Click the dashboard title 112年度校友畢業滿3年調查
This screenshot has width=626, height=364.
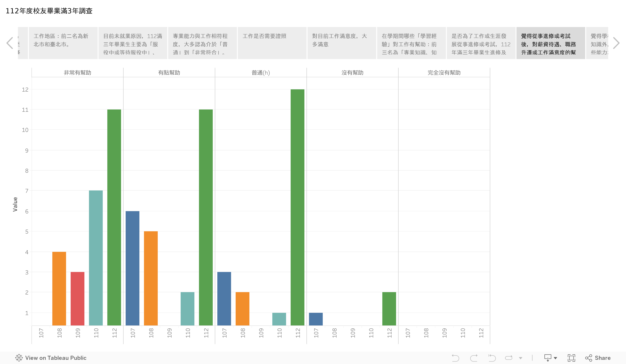pos(49,11)
